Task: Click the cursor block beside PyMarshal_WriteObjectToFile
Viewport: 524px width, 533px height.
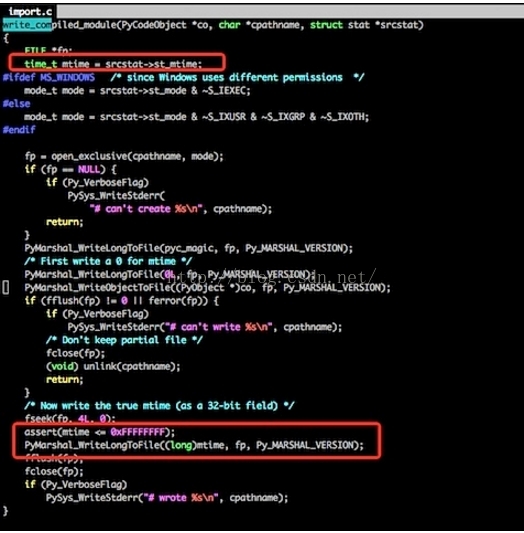Action: coord(6,287)
